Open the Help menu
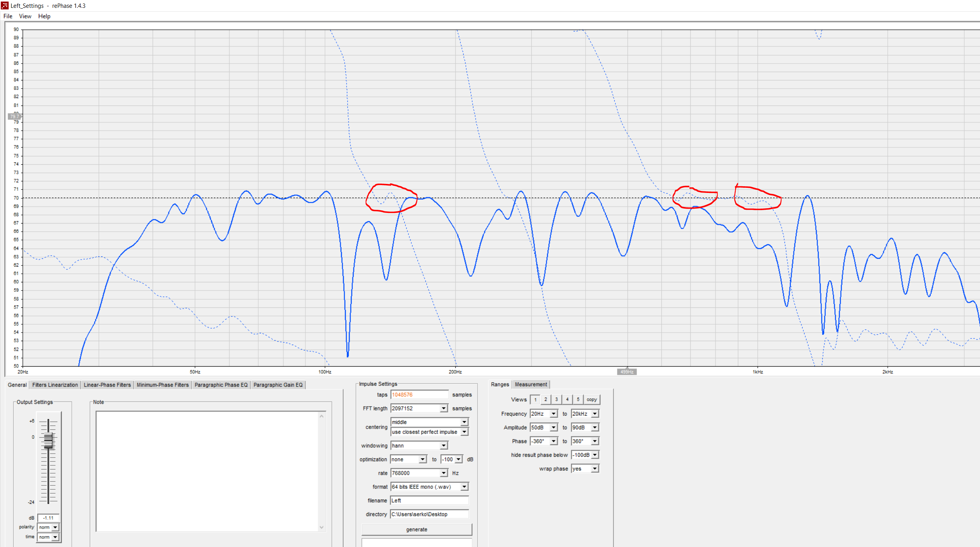This screenshot has width=980, height=547. pyautogui.click(x=44, y=16)
